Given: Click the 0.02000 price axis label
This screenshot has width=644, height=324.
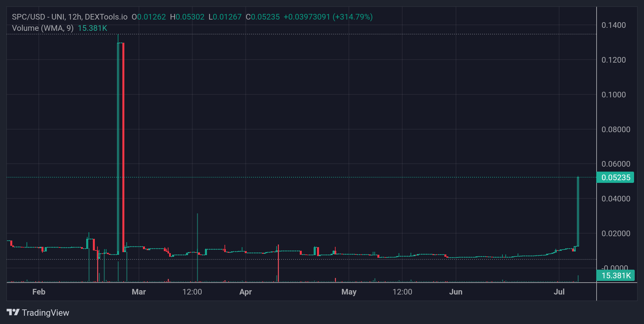Looking at the screenshot, I should click(x=616, y=234).
